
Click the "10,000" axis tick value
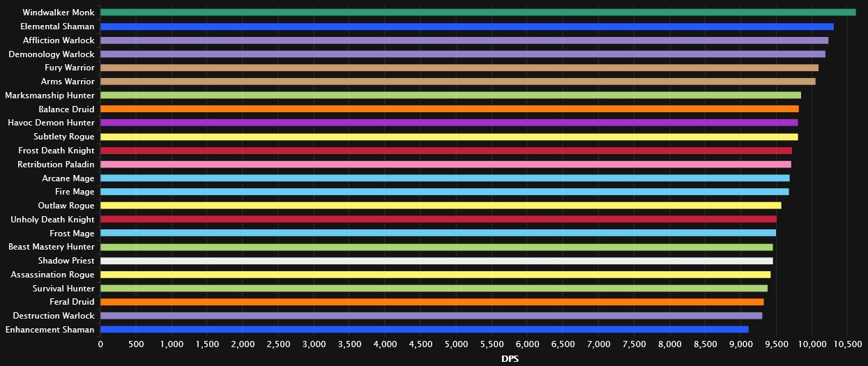(x=812, y=344)
